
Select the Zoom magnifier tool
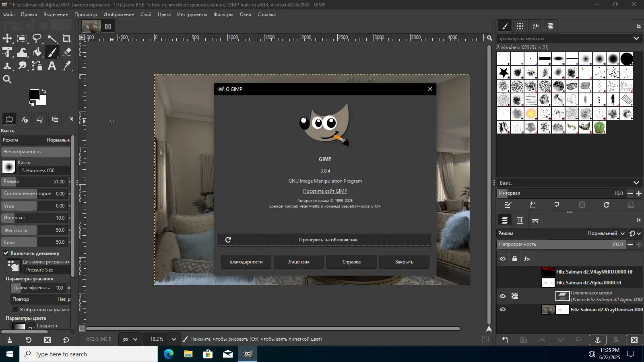[x=7, y=79]
